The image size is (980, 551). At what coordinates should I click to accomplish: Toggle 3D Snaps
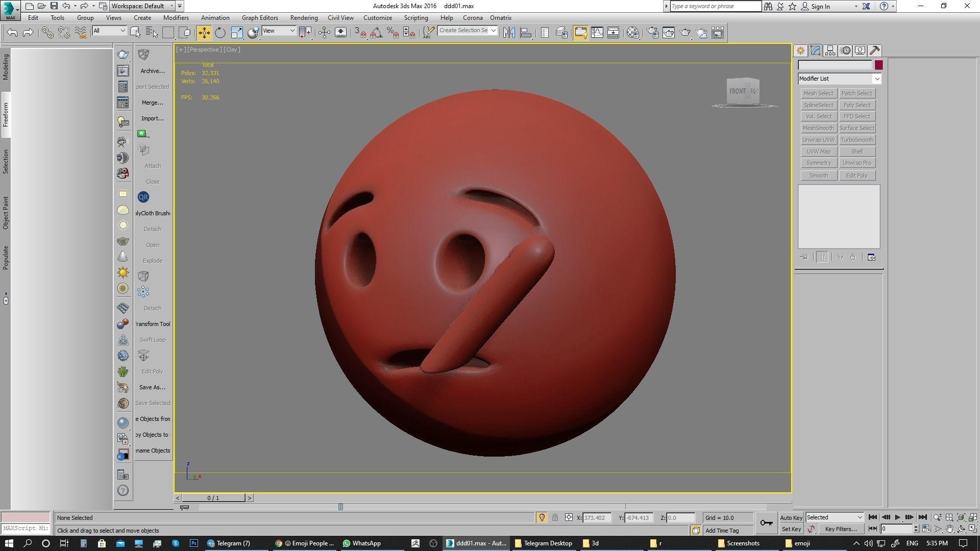360,33
